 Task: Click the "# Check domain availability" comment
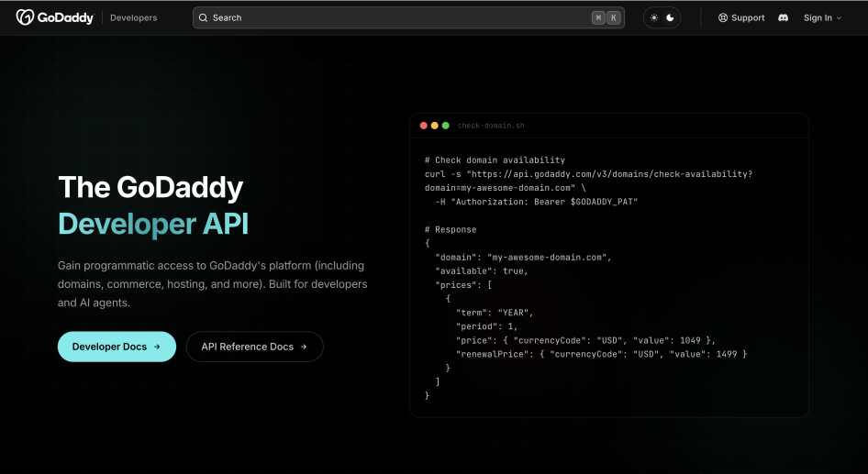[495, 160]
